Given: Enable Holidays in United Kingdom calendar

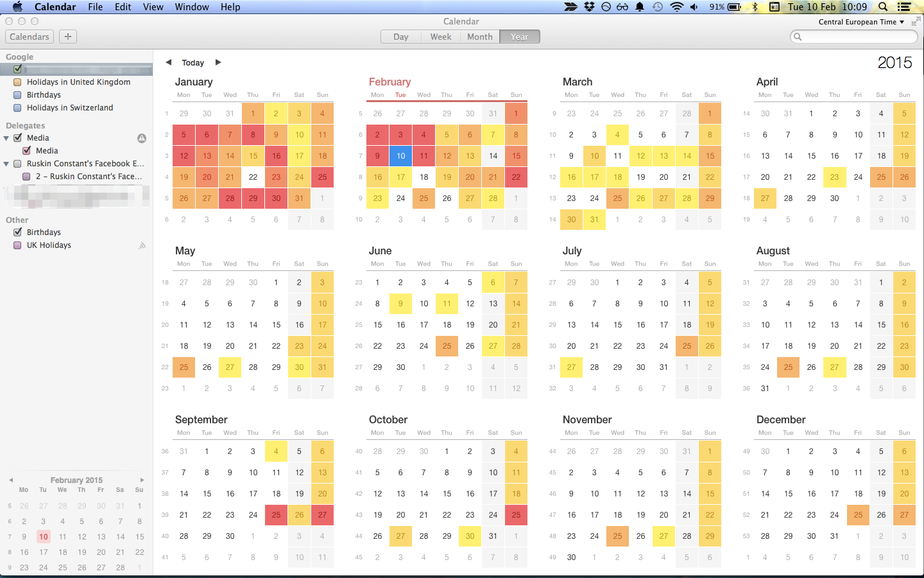Looking at the screenshot, I should tap(18, 82).
